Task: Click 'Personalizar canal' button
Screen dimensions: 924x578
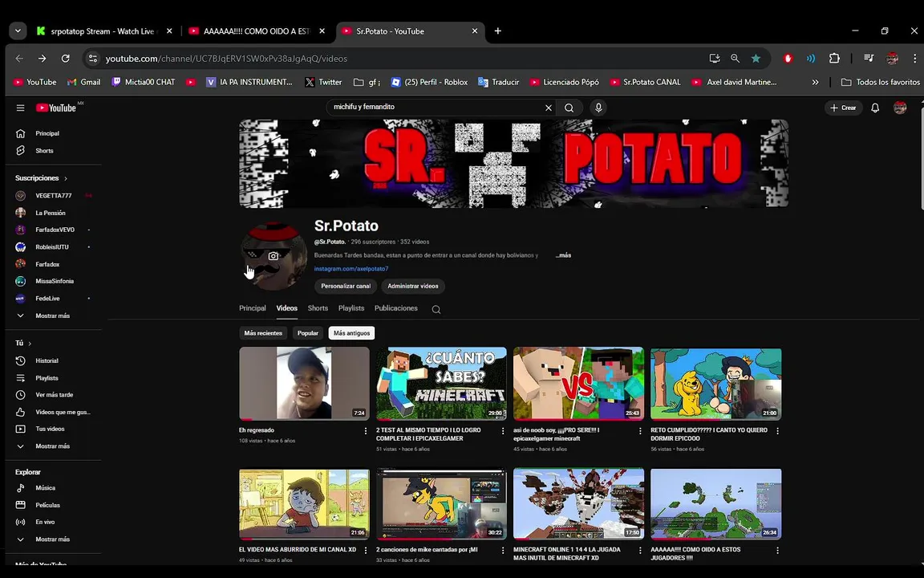Action: click(346, 286)
